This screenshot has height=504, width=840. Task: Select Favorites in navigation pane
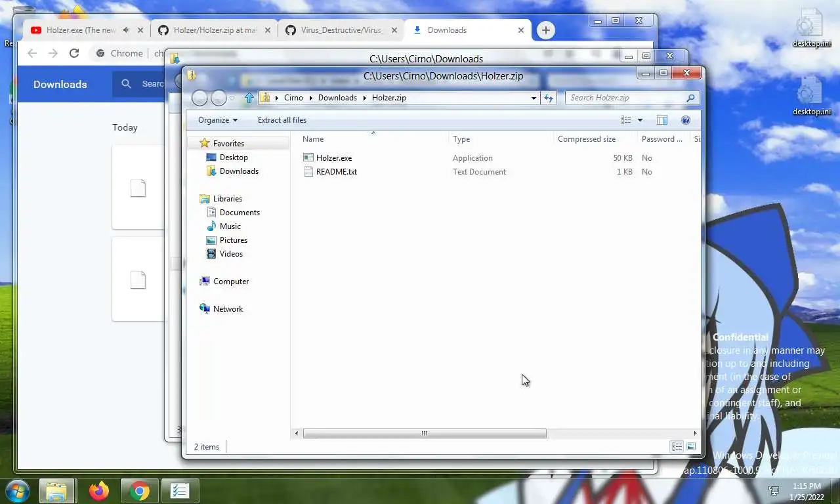pyautogui.click(x=228, y=144)
